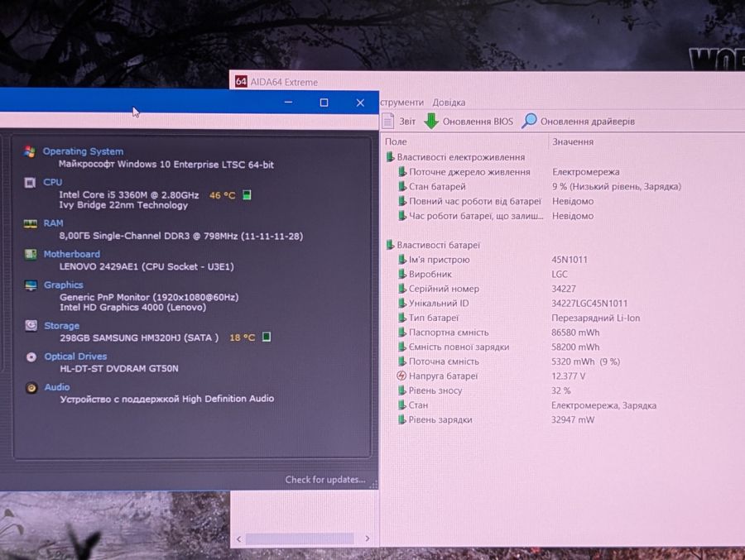Open the Audio section link
This screenshot has height=560, width=745.
pyautogui.click(x=57, y=387)
